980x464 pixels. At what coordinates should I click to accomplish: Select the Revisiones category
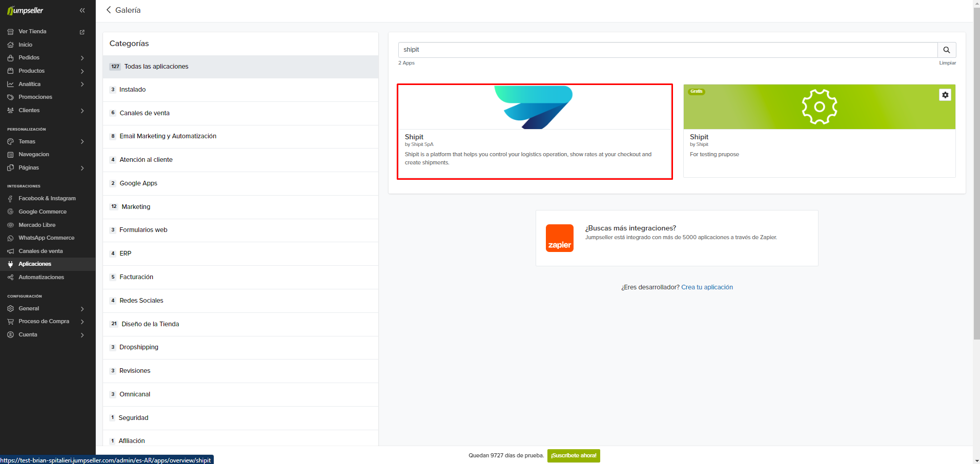click(x=240, y=371)
